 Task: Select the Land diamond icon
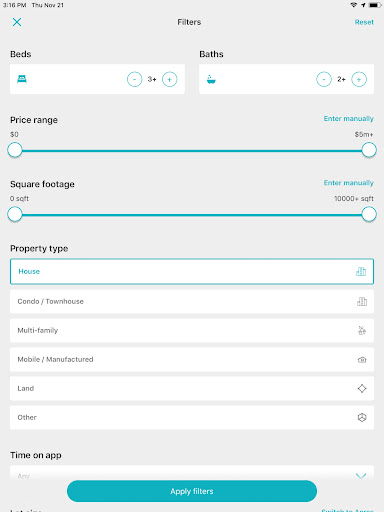point(362,388)
